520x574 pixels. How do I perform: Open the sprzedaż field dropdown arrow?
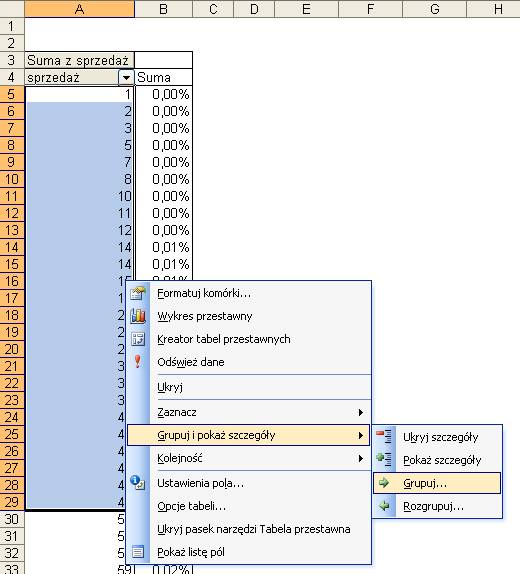point(126,78)
